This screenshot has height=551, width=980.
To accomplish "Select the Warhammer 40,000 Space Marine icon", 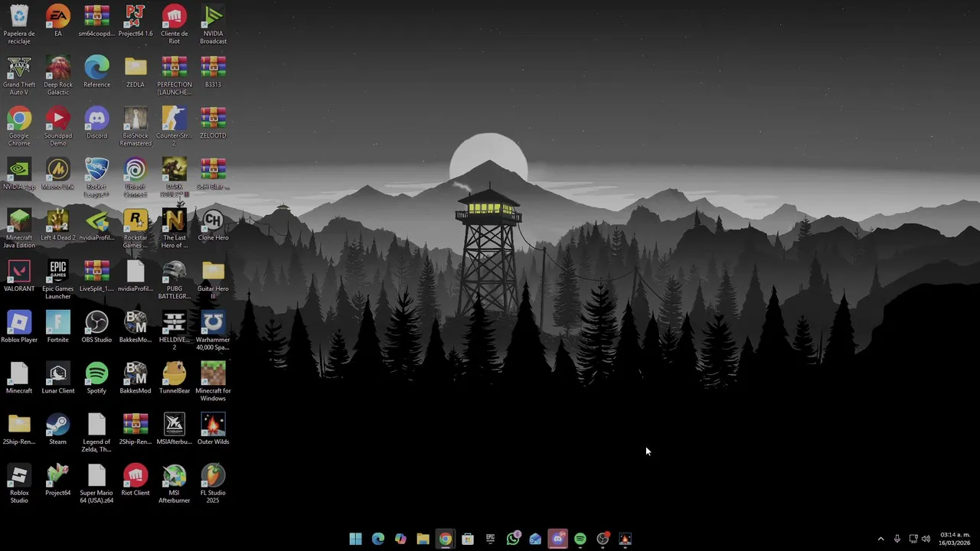I will pyautogui.click(x=213, y=331).
